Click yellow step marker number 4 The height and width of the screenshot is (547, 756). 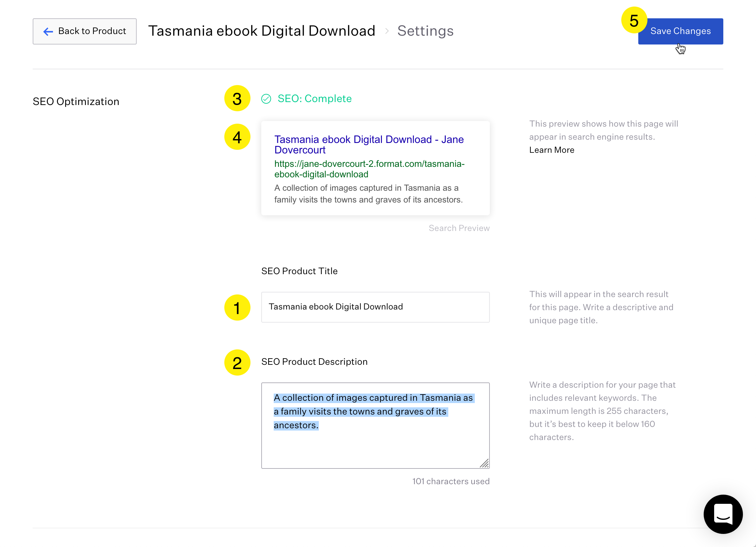click(237, 137)
